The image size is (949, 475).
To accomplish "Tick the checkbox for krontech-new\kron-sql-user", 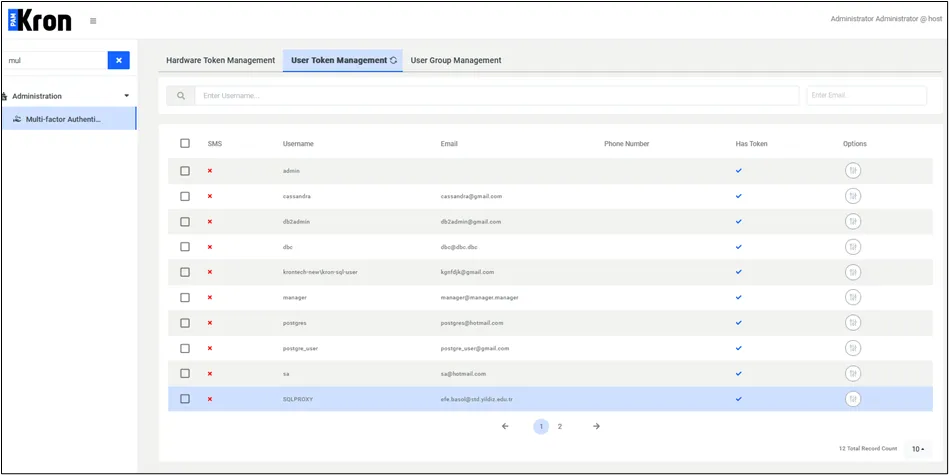I will click(x=185, y=272).
